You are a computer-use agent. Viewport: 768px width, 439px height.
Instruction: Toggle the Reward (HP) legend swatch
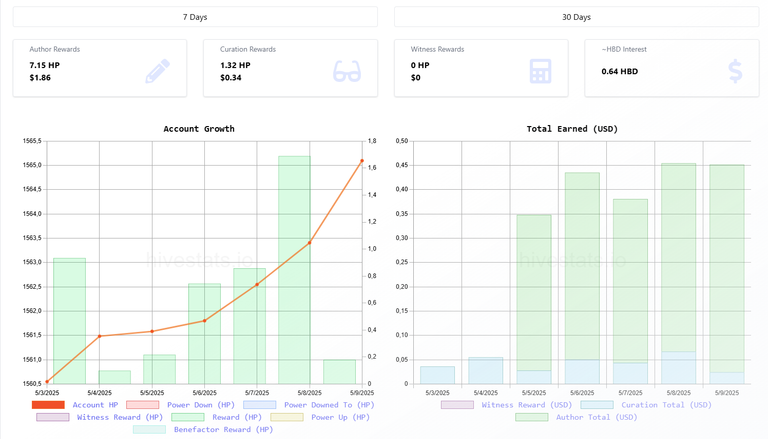(x=188, y=417)
